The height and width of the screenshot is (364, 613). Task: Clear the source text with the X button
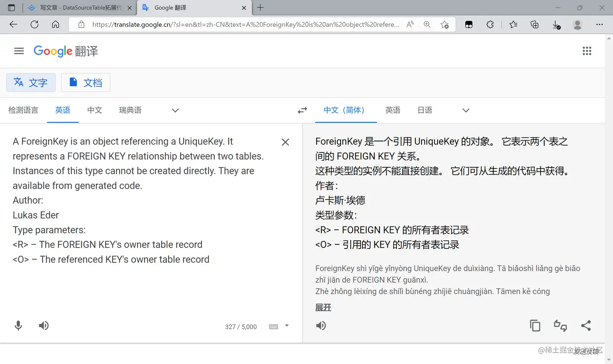pyautogui.click(x=285, y=142)
